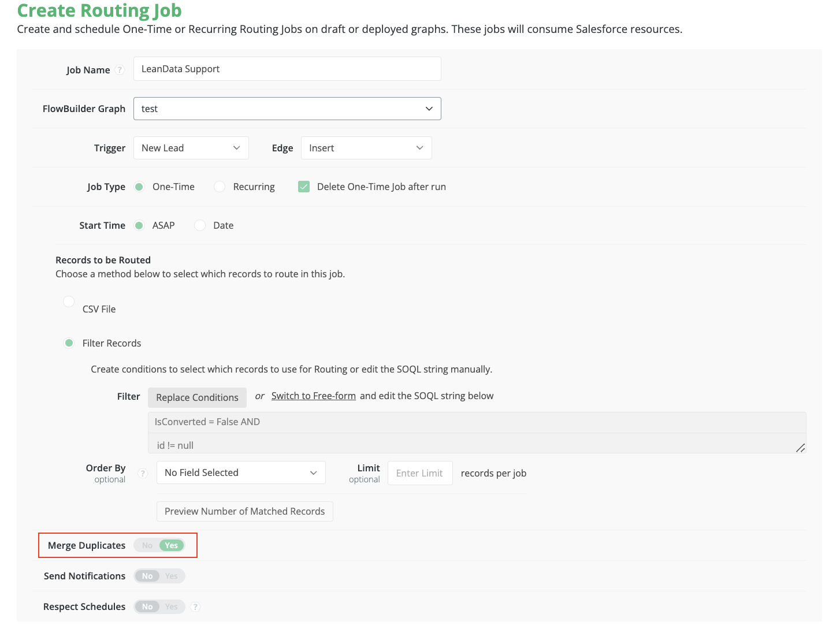This screenshot has height=640, width=840.
Task: Click the help icon beside Job Name
Action: click(x=120, y=70)
